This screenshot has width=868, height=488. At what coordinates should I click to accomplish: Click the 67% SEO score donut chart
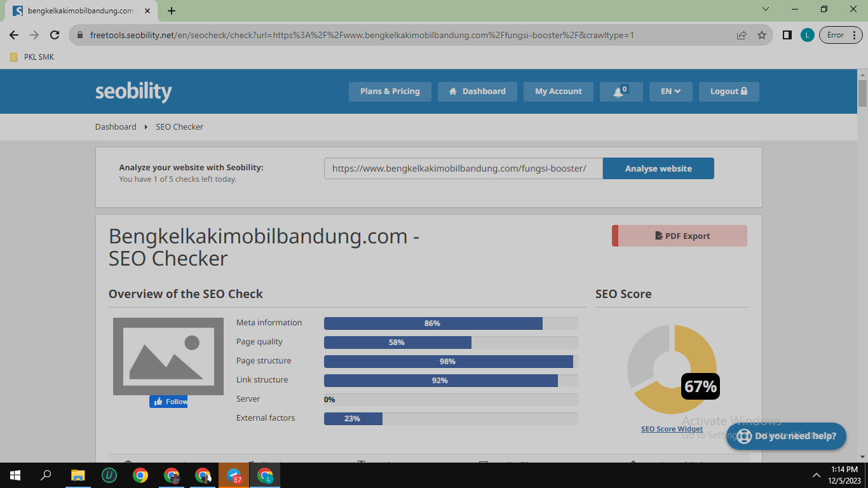672,369
